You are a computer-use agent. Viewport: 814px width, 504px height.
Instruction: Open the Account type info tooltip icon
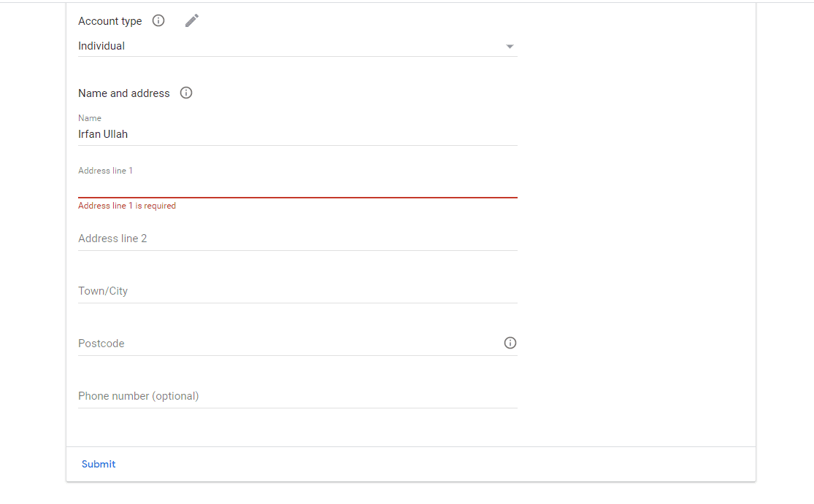158,20
